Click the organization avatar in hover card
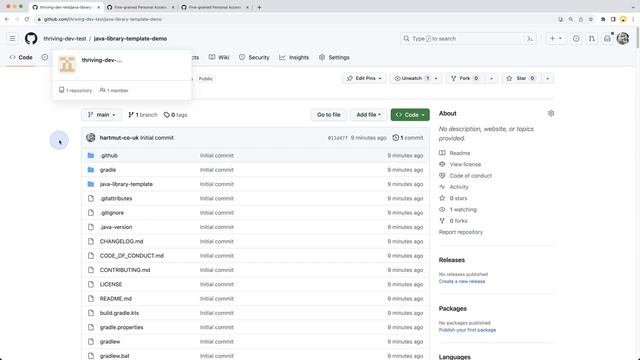 point(67,64)
